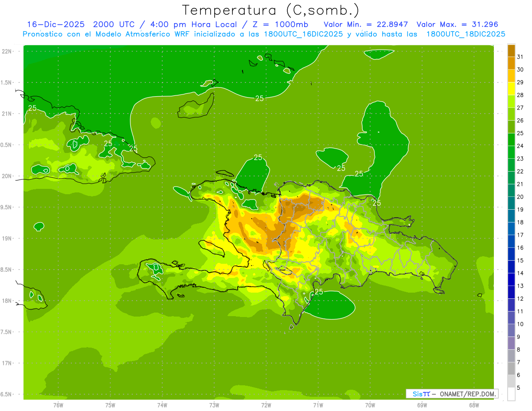This screenshot has width=532, height=411.
Task: Pick the purple swatch between 9 and 10
Action: [x=511, y=330]
